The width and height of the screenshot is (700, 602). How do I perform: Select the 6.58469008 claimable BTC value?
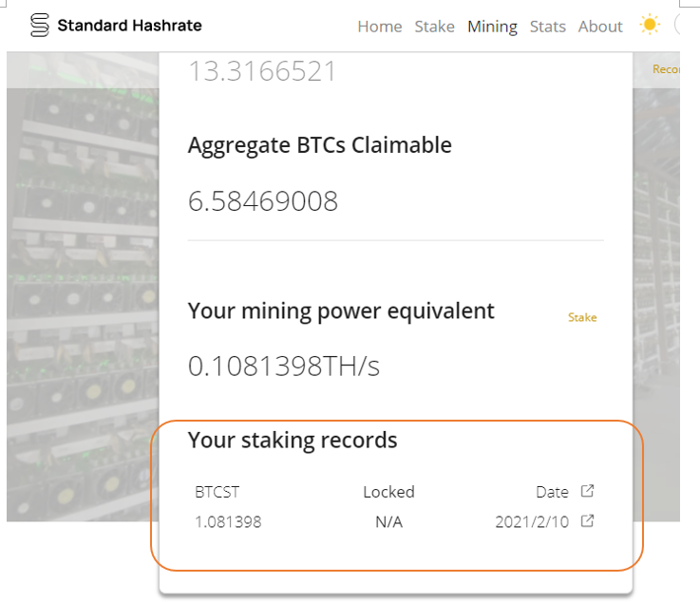coord(262,201)
